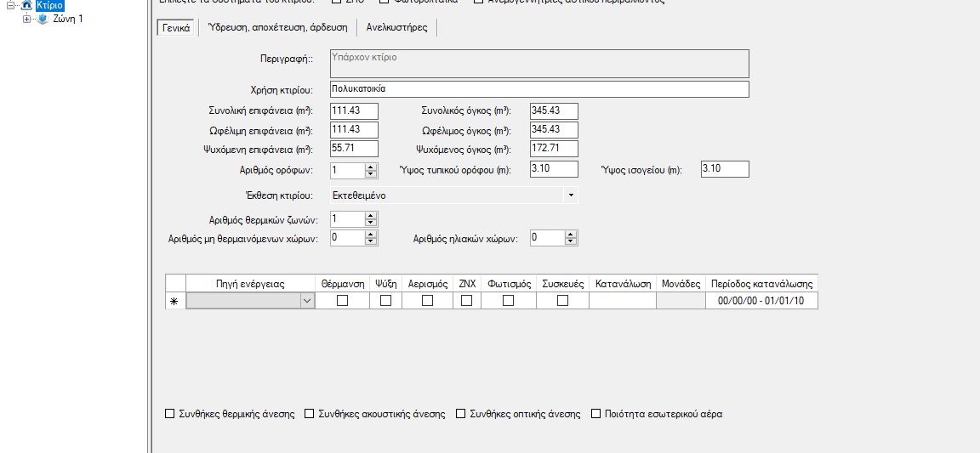
Task: Switch to the Ύδρευση, αποχέτευση, άρδευση tab
Action: [276, 27]
